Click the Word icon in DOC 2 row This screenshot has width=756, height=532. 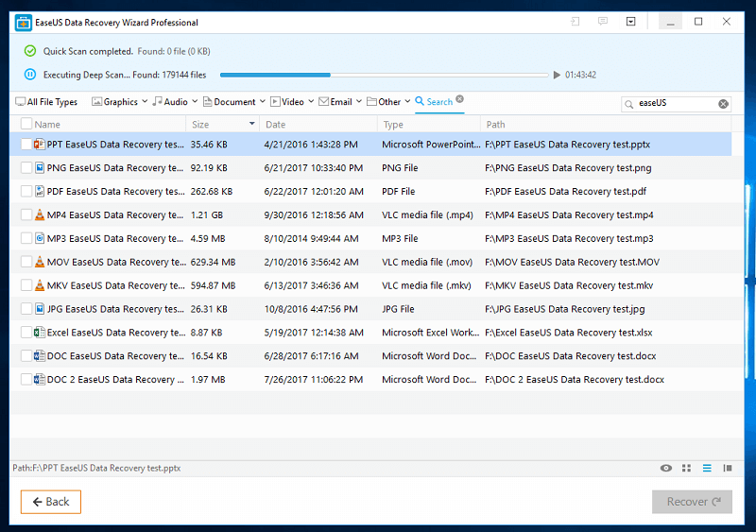pyautogui.click(x=40, y=380)
